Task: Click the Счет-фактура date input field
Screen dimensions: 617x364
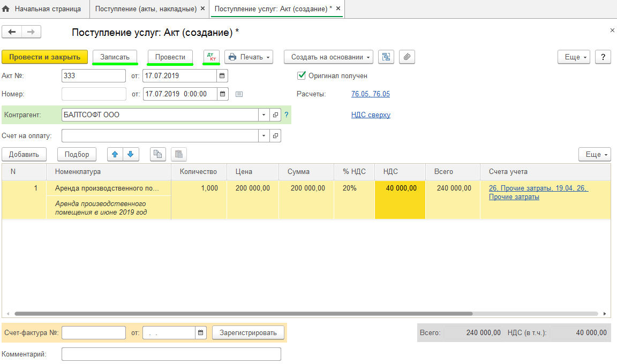Action: [169, 332]
